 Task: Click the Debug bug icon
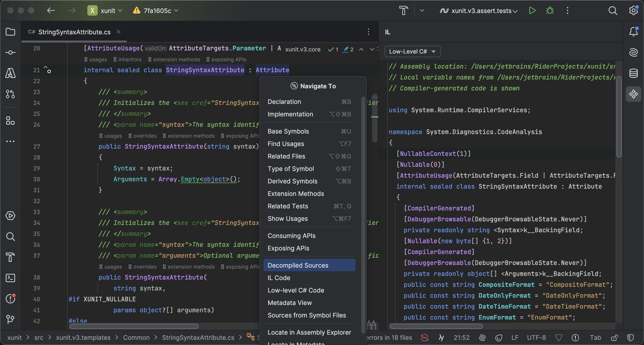point(550,11)
